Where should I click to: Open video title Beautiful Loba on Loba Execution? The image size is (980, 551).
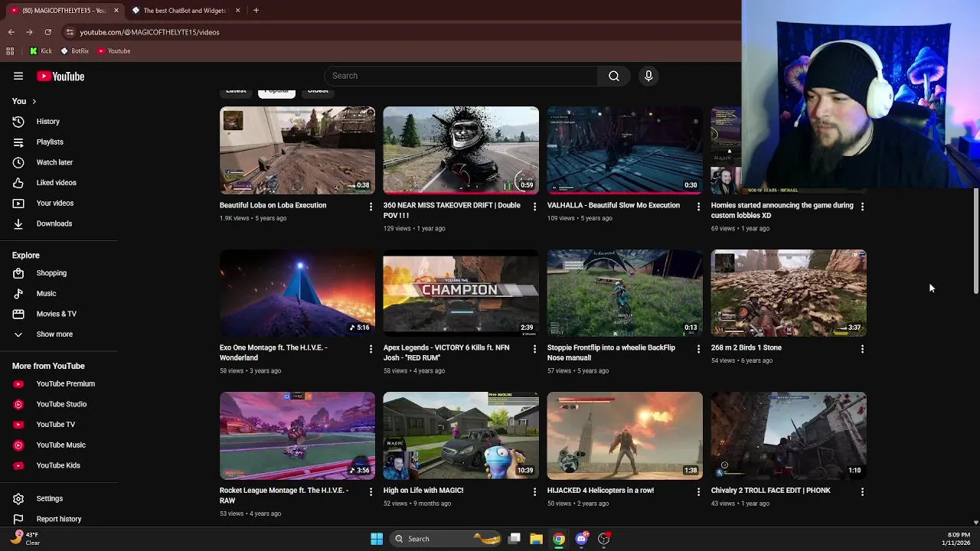coord(273,205)
